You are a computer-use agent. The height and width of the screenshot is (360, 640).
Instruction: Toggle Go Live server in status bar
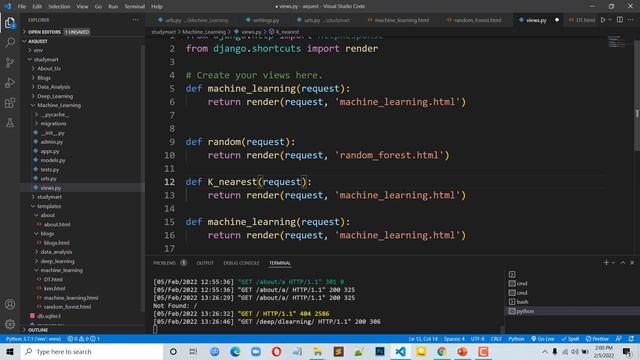tap(543, 339)
